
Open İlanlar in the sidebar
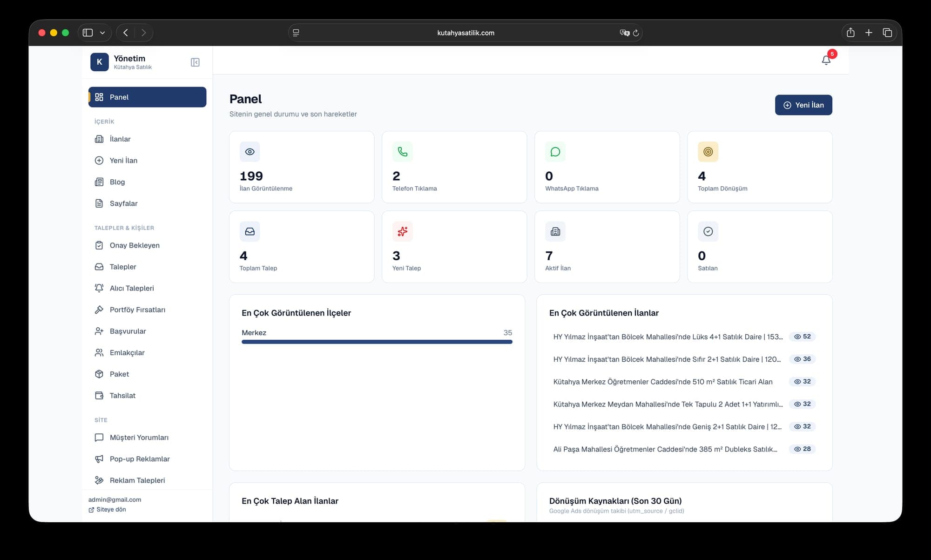click(x=147, y=139)
